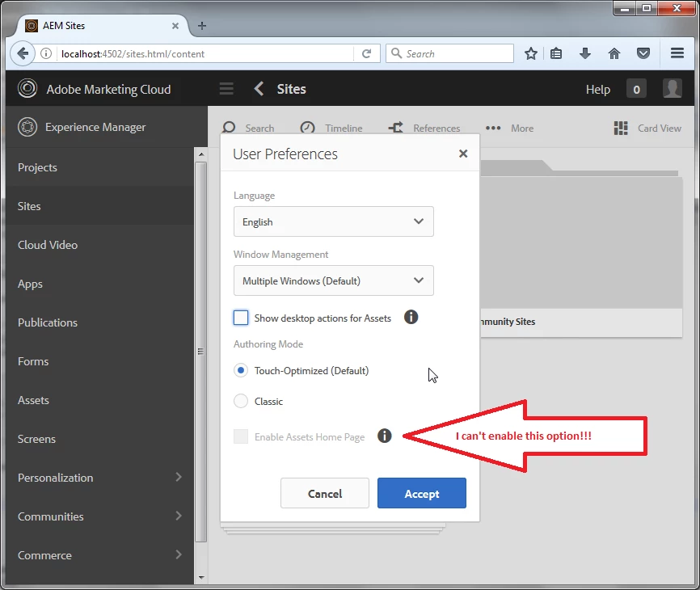Click the Enable Assets Home Page checkbox

(x=241, y=436)
